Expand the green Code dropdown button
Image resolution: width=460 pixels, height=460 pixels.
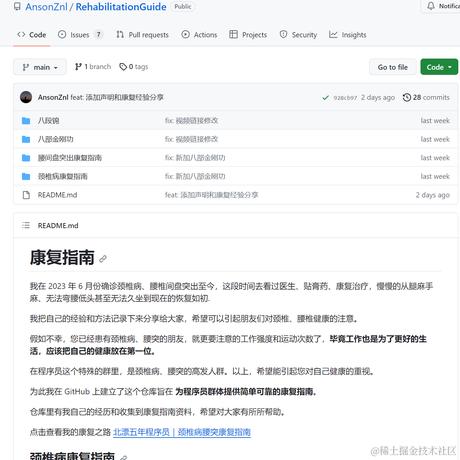439,67
